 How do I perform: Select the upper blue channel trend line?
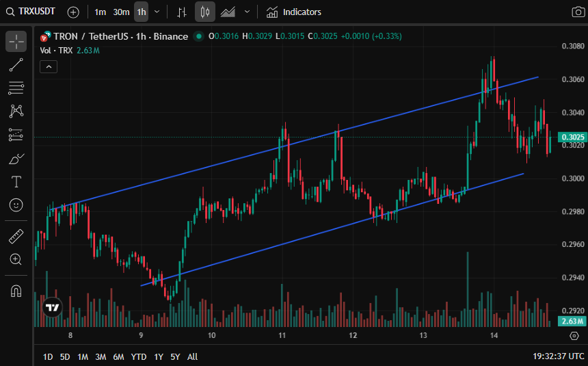coord(295,143)
